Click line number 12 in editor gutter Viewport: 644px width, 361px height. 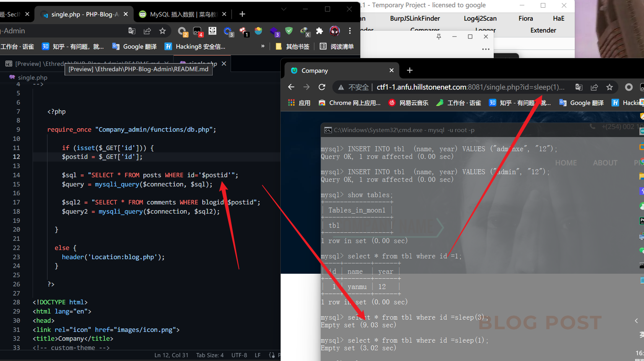pos(16,157)
